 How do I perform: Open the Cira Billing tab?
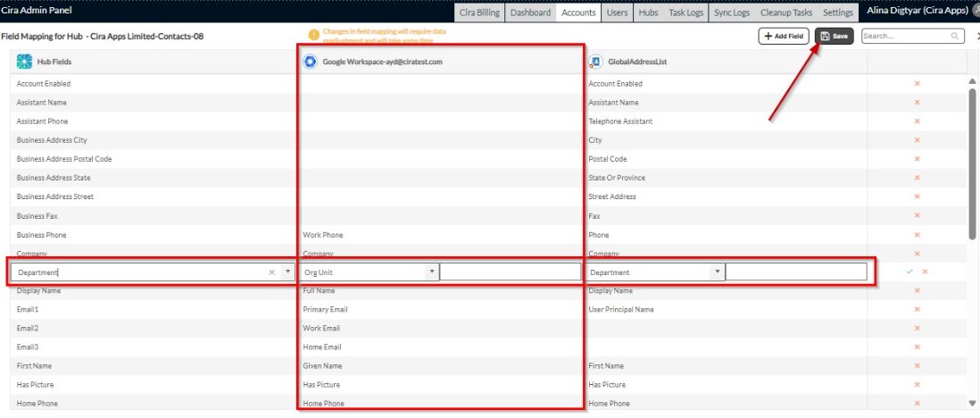479,13
